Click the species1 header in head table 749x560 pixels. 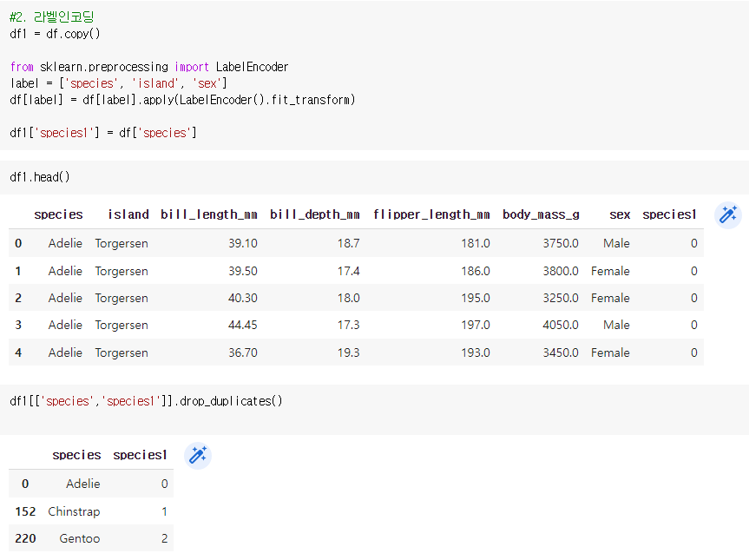(669, 215)
